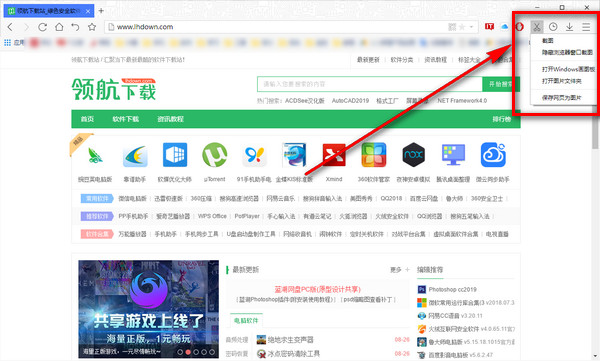Choose 打开Windows画图板 menu item

(x=568, y=69)
